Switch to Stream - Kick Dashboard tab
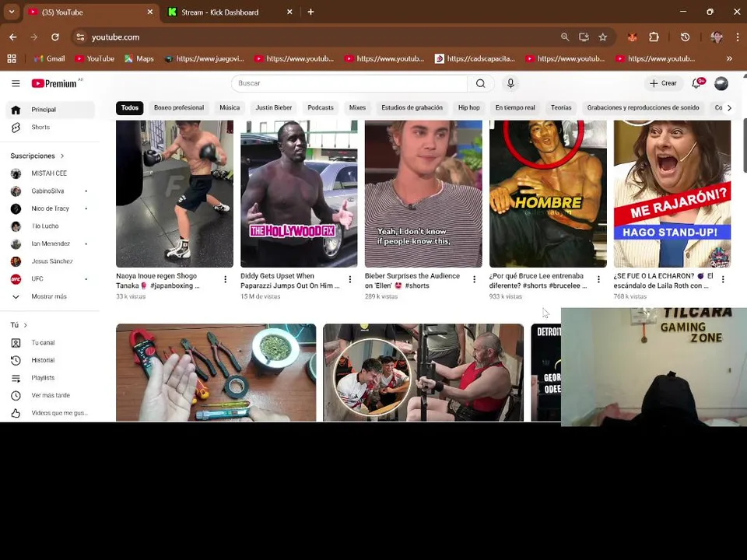 coord(230,12)
